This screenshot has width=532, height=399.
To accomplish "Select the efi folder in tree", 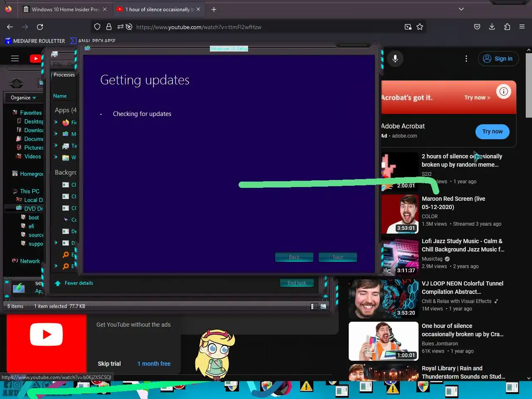I will (x=31, y=226).
